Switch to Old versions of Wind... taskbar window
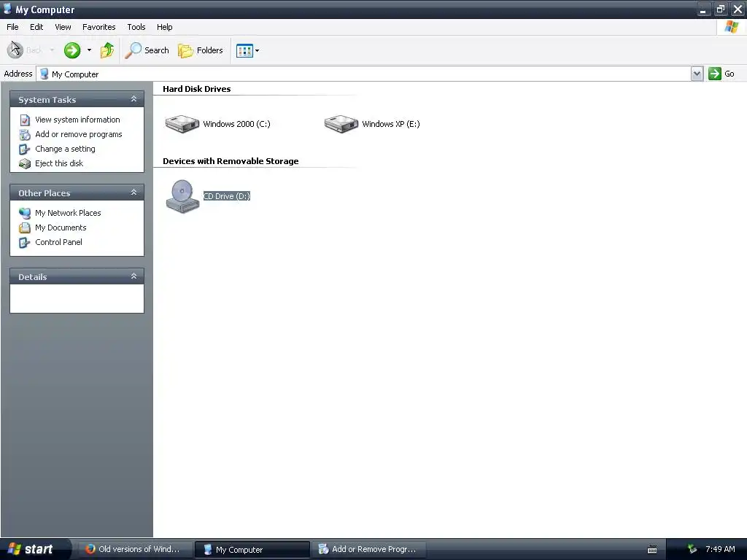The height and width of the screenshot is (560, 747). pos(135,549)
